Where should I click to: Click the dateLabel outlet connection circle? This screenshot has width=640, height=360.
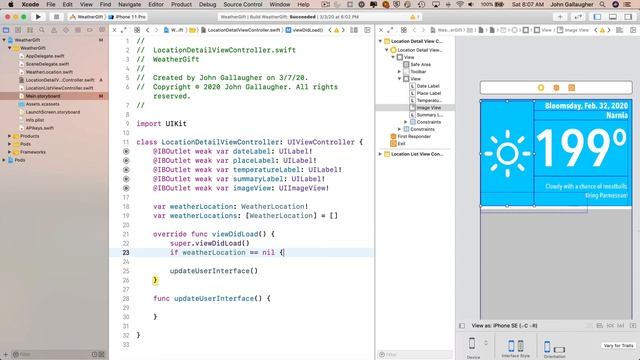coord(126,151)
